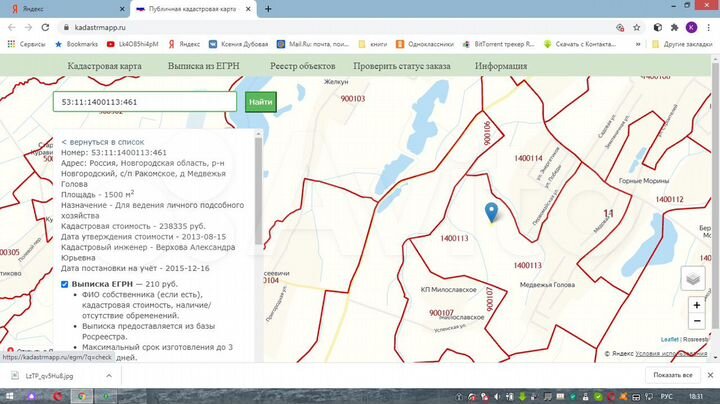Viewport: 720px width, 404px height.
Task: Open the map layers switcher
Action: (693, 278)
